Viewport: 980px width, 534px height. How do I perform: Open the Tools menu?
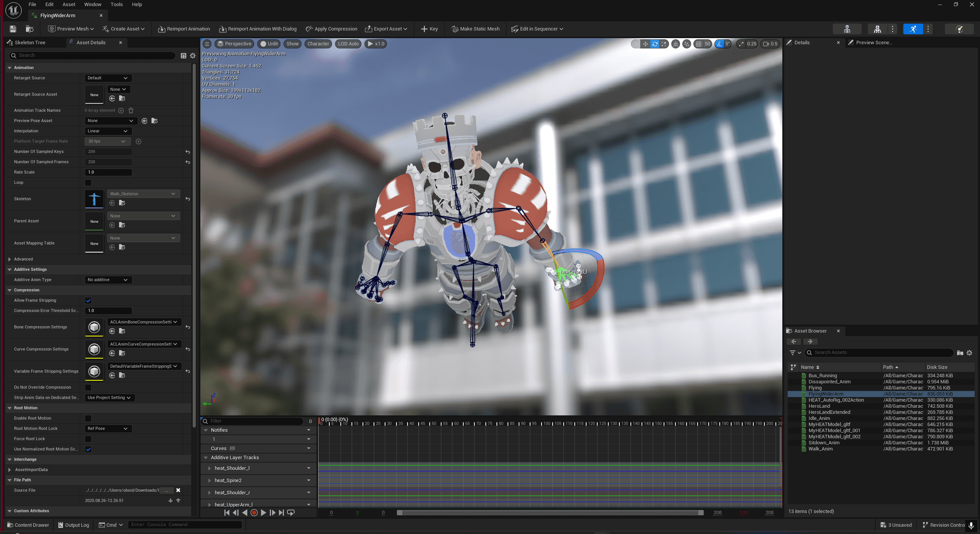tap(116, 5)
